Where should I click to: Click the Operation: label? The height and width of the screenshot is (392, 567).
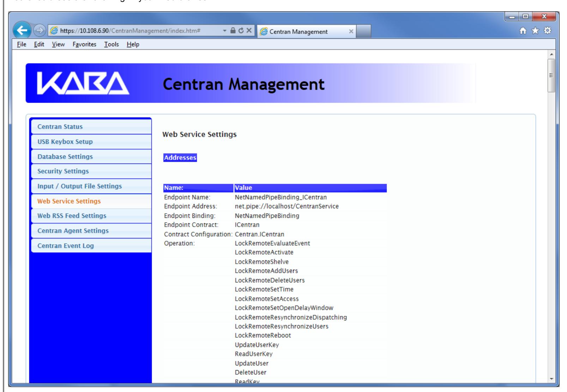point(179,244)
